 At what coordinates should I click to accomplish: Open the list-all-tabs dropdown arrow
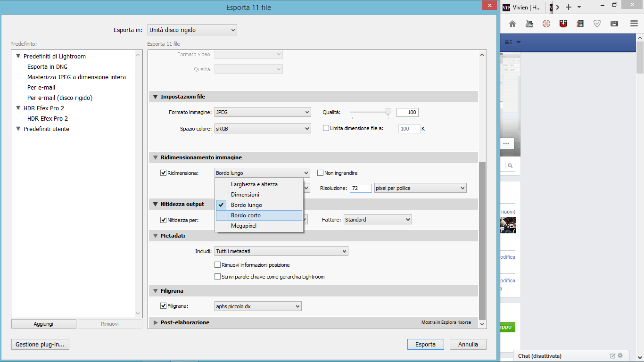[579, 7]
